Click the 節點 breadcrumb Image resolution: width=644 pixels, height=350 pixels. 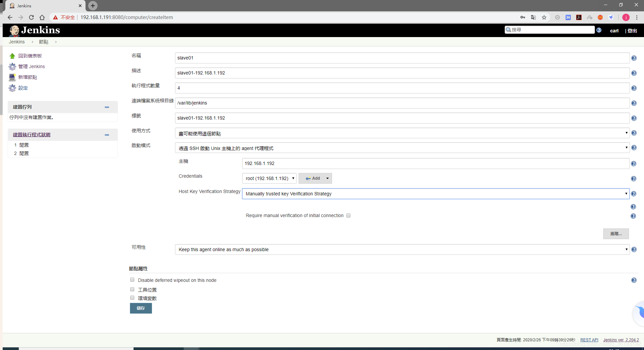[43, 42]
